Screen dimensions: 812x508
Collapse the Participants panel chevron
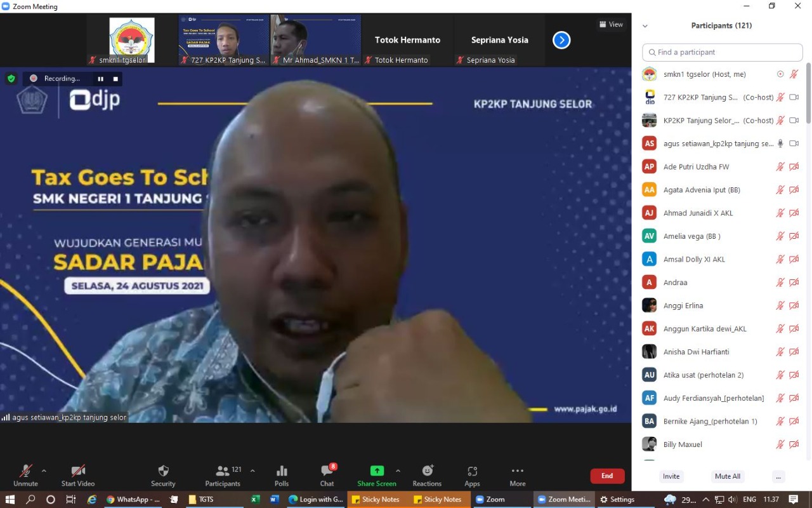coord(645,26)
